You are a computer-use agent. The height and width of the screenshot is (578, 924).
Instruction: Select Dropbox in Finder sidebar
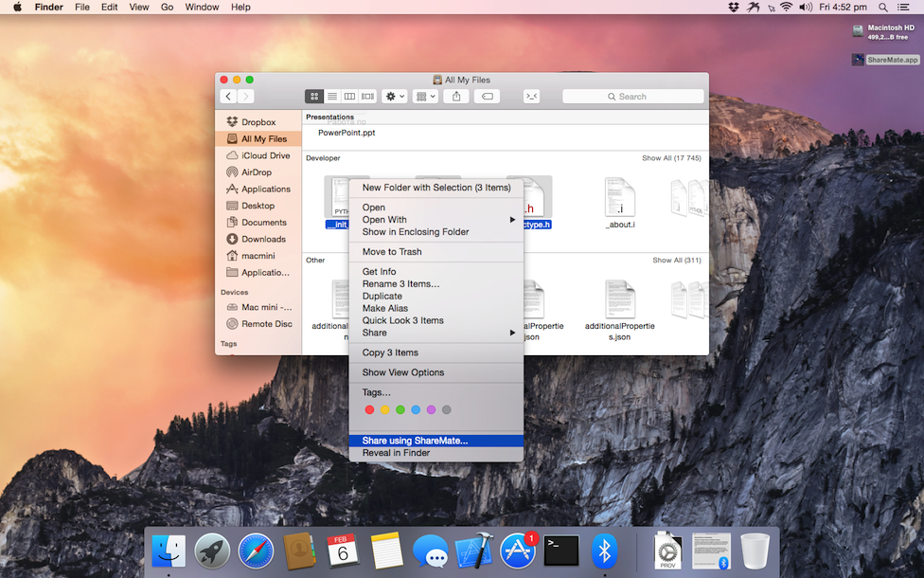(258, 122)
